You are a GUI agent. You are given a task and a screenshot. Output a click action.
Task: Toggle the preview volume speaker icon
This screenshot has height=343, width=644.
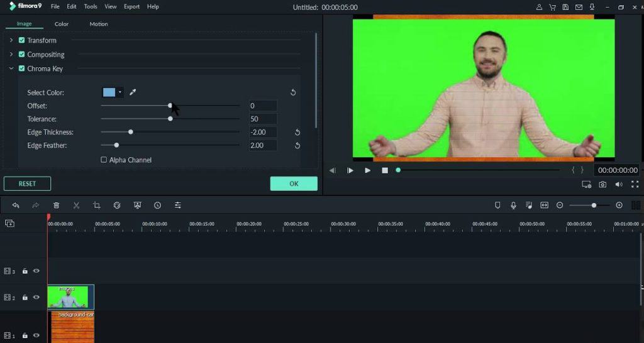pos(619,185)
